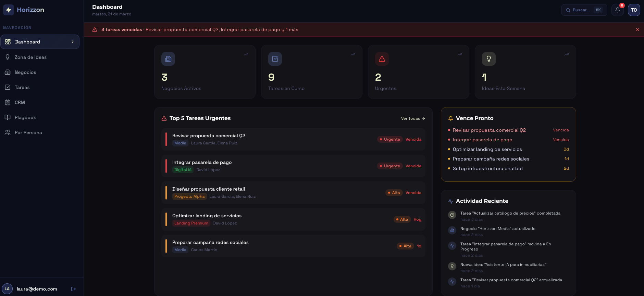
Task: Click the Horizzon lightning bolt logo
Action: 9,10
